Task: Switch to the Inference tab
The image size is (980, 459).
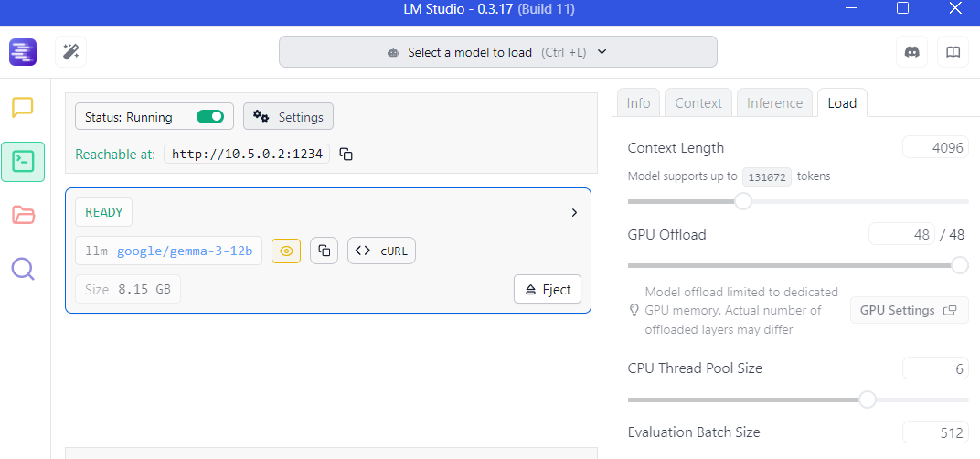Action: click(774, 103)
